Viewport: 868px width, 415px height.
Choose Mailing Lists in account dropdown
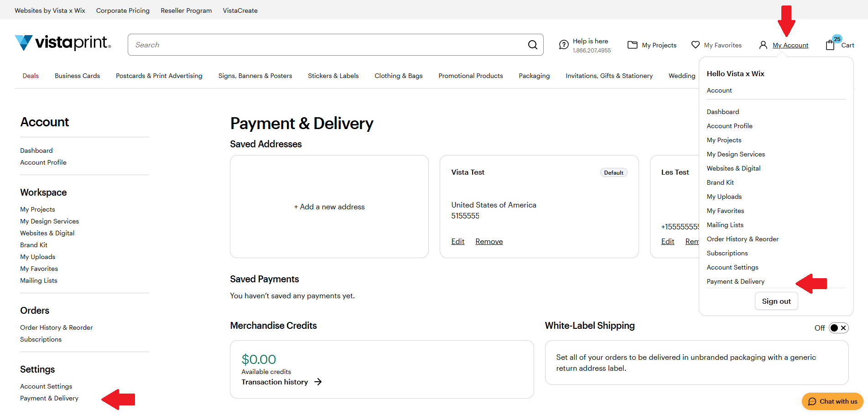pos(725,225)
